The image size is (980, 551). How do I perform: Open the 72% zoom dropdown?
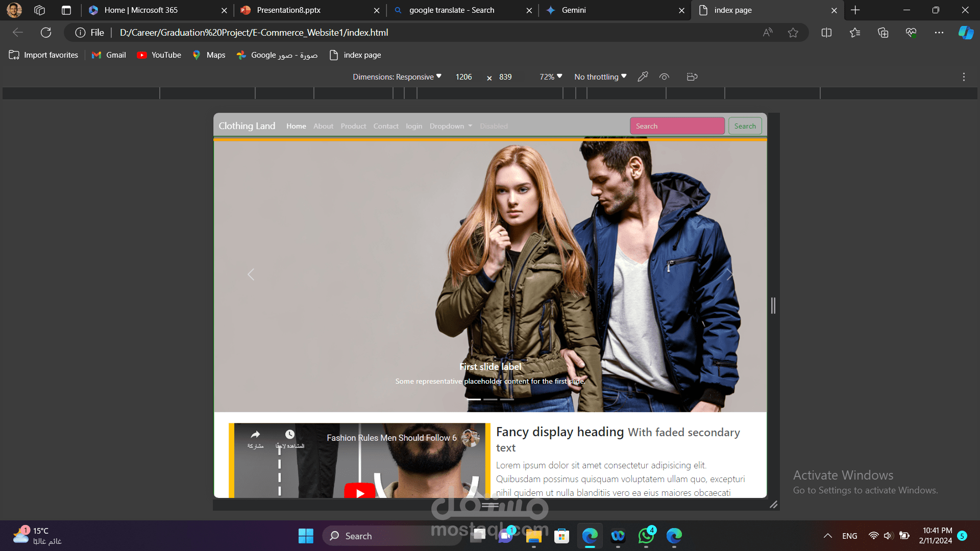(x=551, y=77)
